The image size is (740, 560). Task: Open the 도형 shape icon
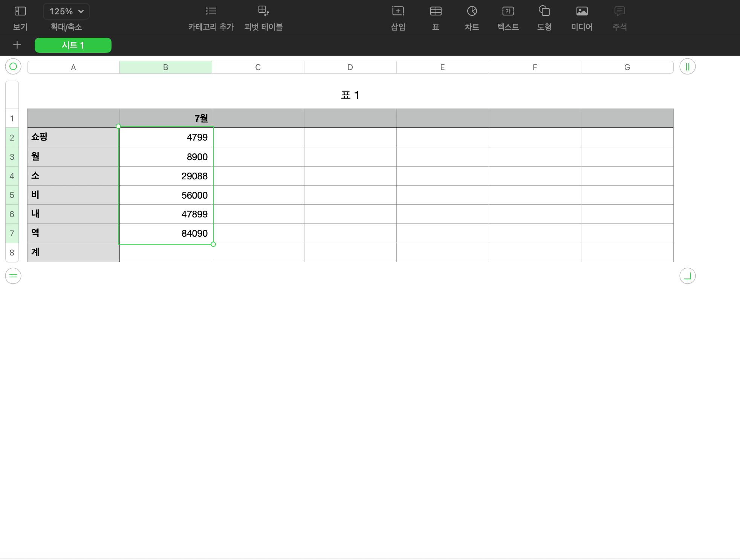(544, 11)
